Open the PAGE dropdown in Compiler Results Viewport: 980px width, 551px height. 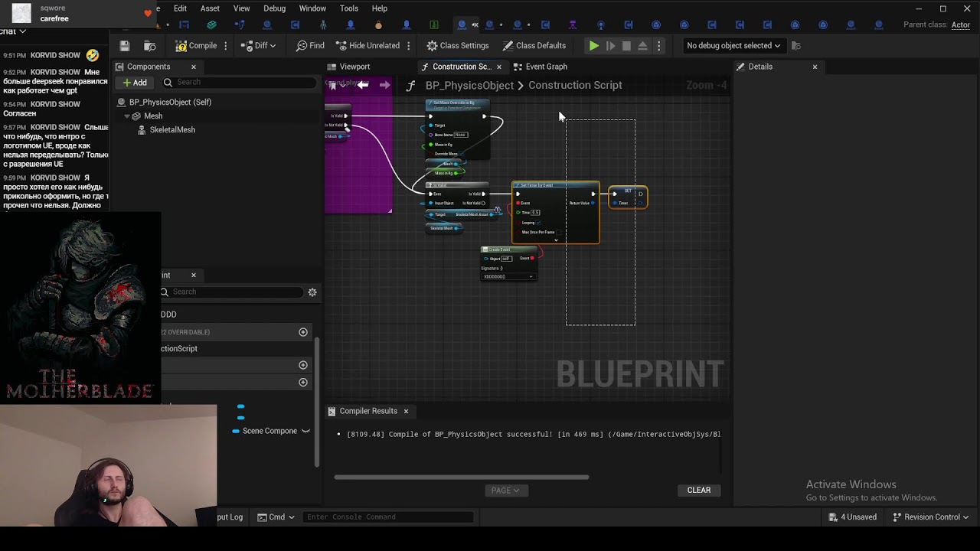[506, 491]
